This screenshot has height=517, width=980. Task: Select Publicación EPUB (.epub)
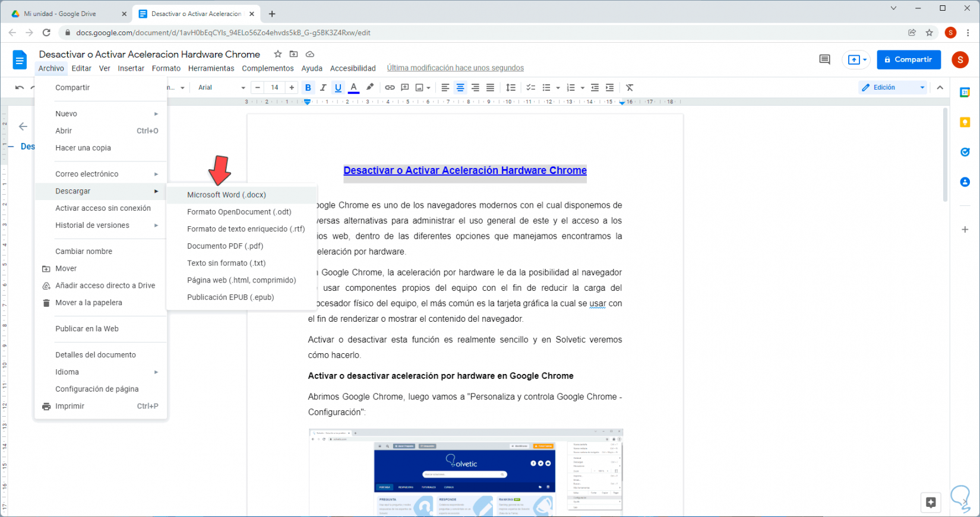pos(242,297)
